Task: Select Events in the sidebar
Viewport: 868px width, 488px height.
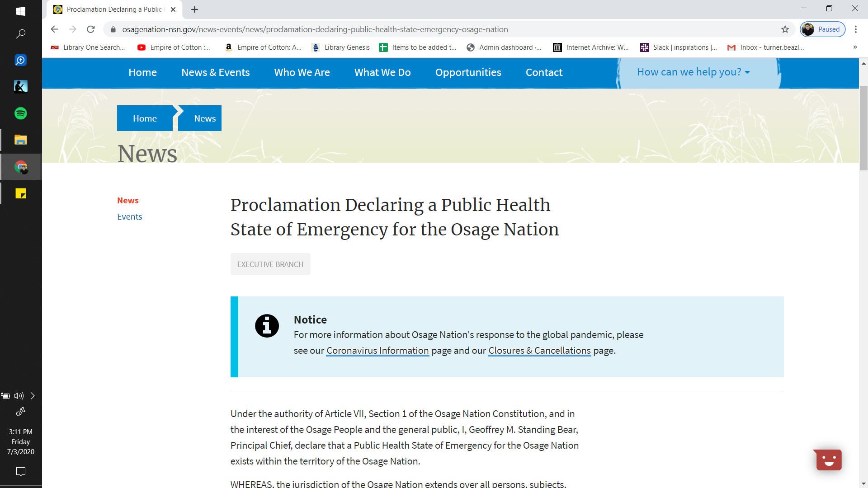Action: coord(129,217)
